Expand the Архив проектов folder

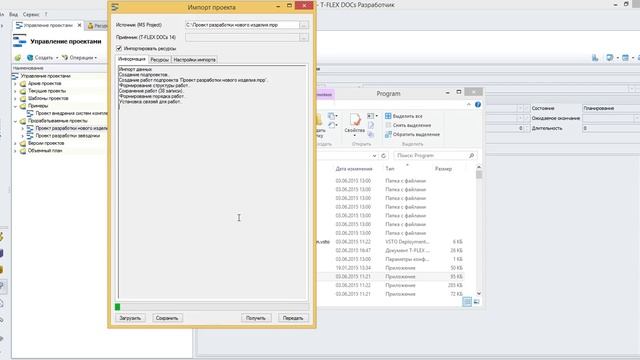[x=16, y=84]
